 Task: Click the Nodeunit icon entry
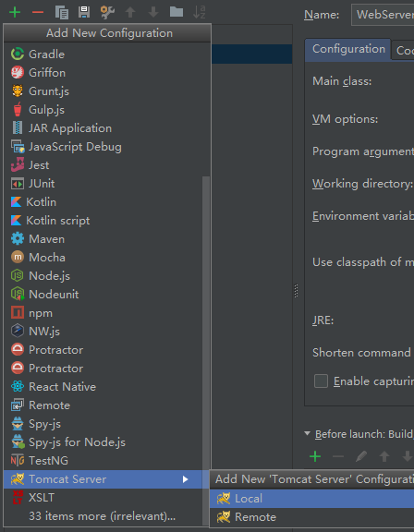pyautogui.click(x=18, y=294)
